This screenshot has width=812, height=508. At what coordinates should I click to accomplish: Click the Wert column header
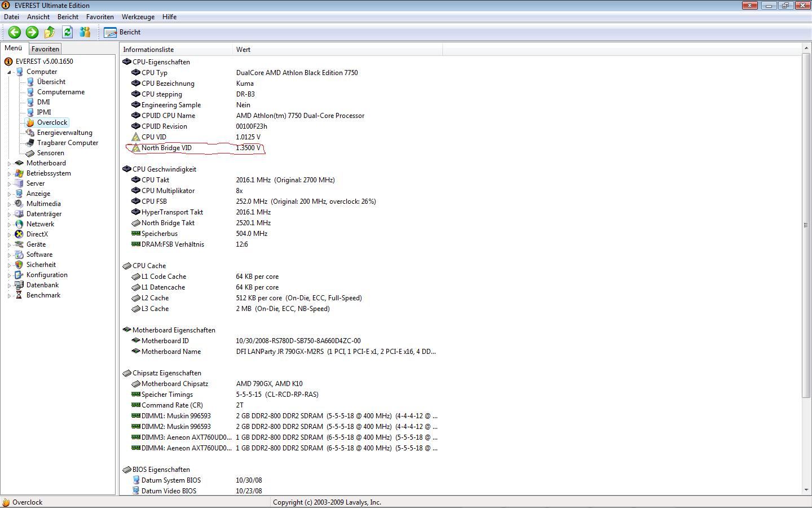(x=337, y=50)
